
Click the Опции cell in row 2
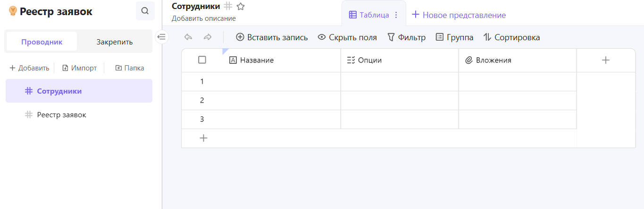coord(400,100)
